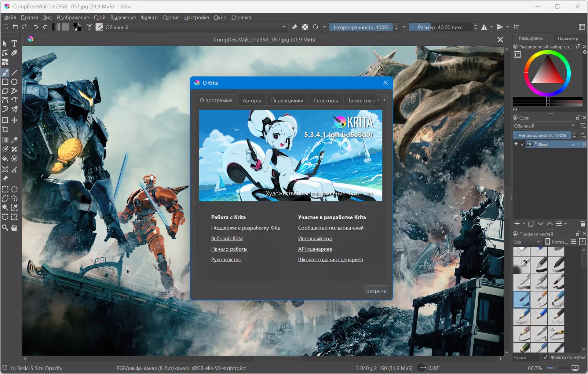This screenshot has height=374, width=588.
Task: Toggle preserve alpha in the toolbar
Action: 305,27
